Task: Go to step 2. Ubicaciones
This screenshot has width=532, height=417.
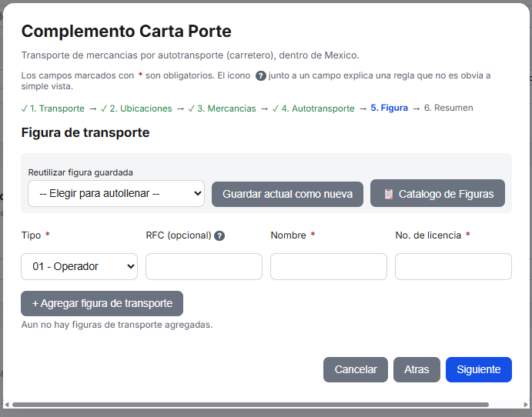Action: 136,108
